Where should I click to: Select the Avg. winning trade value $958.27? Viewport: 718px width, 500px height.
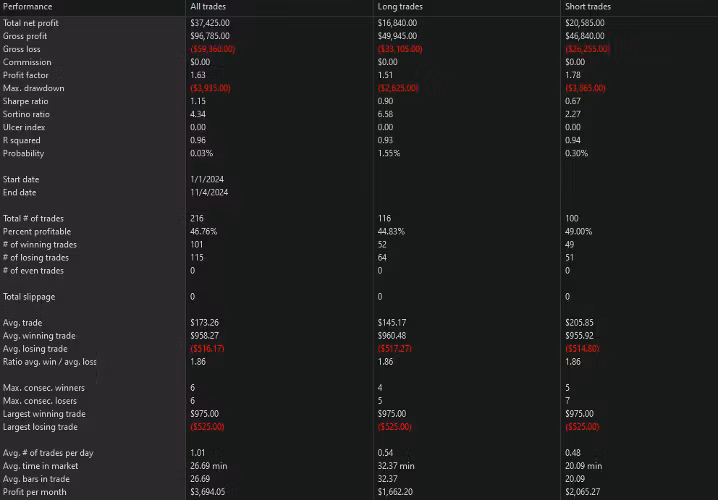click(x=204, y=335)
